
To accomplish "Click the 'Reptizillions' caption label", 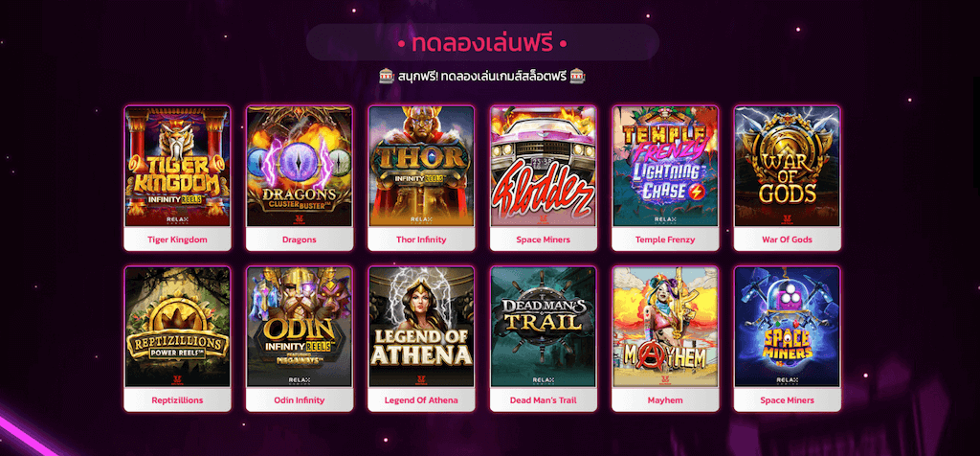I will coord(177,400).
